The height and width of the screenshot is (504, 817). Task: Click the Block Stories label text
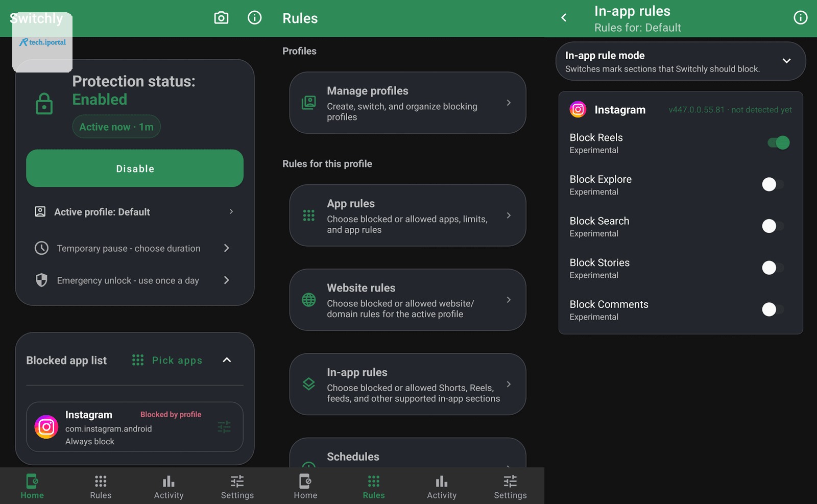(x=599, y=262)
